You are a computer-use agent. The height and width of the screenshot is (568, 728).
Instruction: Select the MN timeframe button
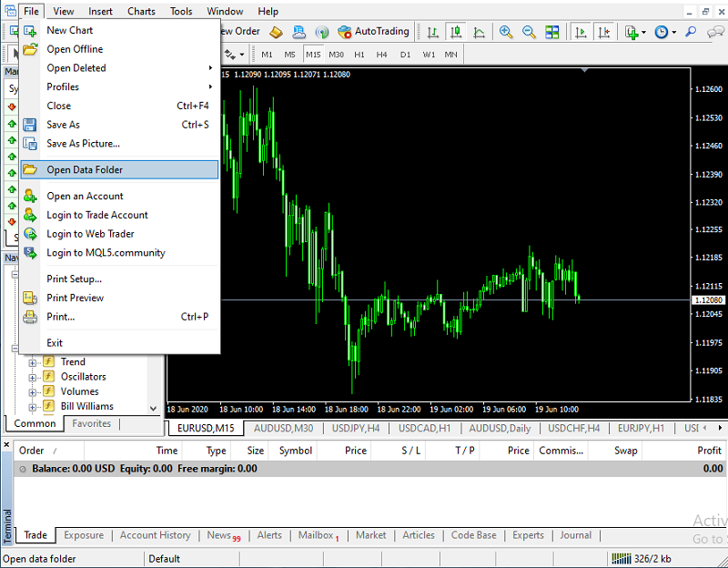[450, 55]
